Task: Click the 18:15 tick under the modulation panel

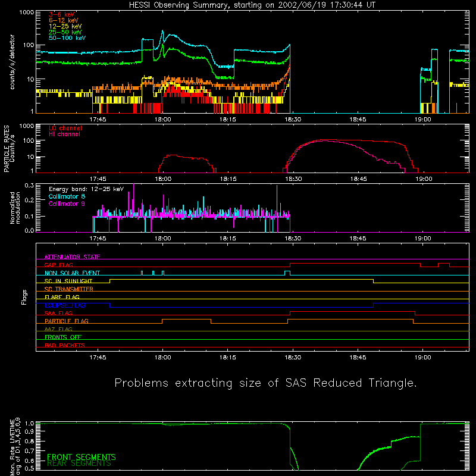Action: [x=228, y=239]
